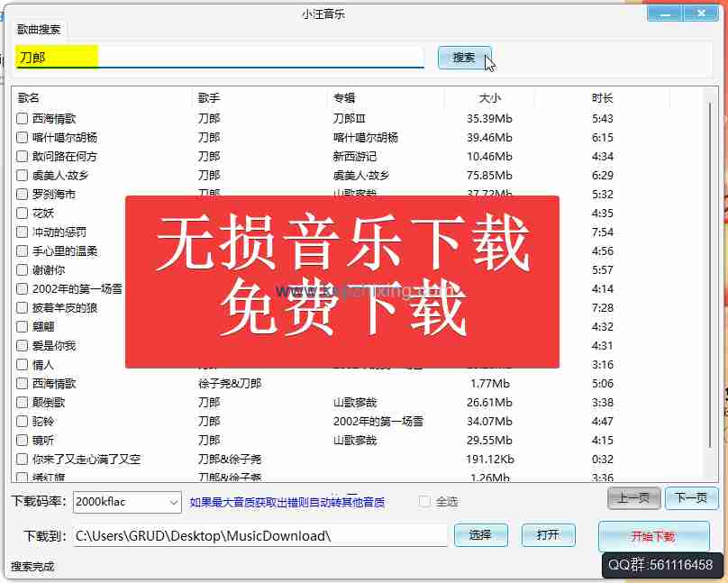Click the 搜索 search button
The height and width of the screenshot is (583, 728).
pos(464,58)
